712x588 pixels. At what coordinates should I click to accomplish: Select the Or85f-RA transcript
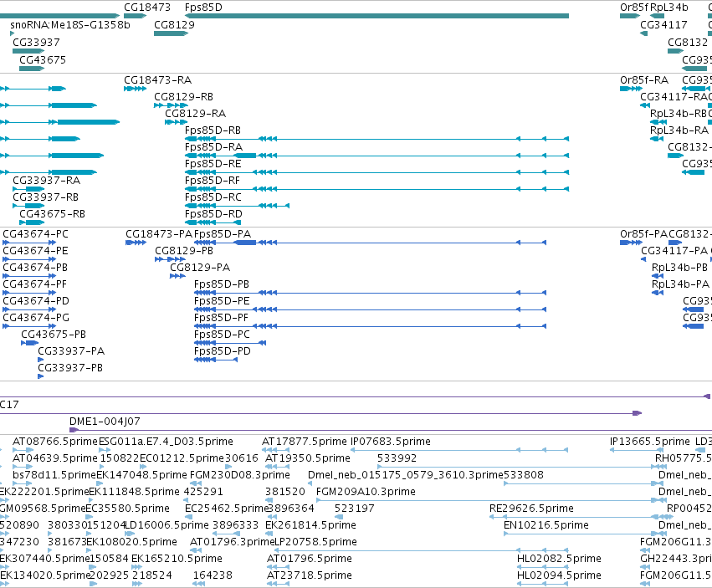(631, 89)
